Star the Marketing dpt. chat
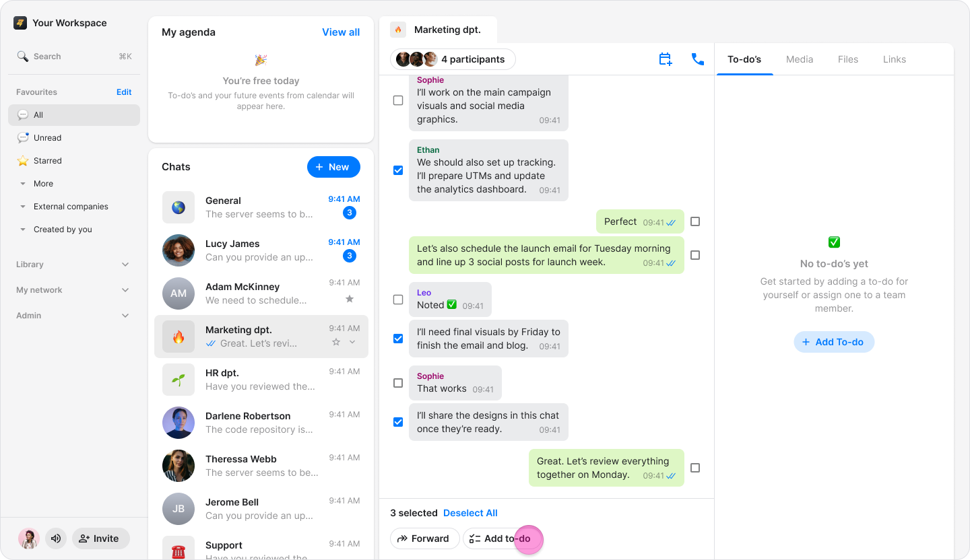Viewport: 970px width, 560px height. point(336,342)
